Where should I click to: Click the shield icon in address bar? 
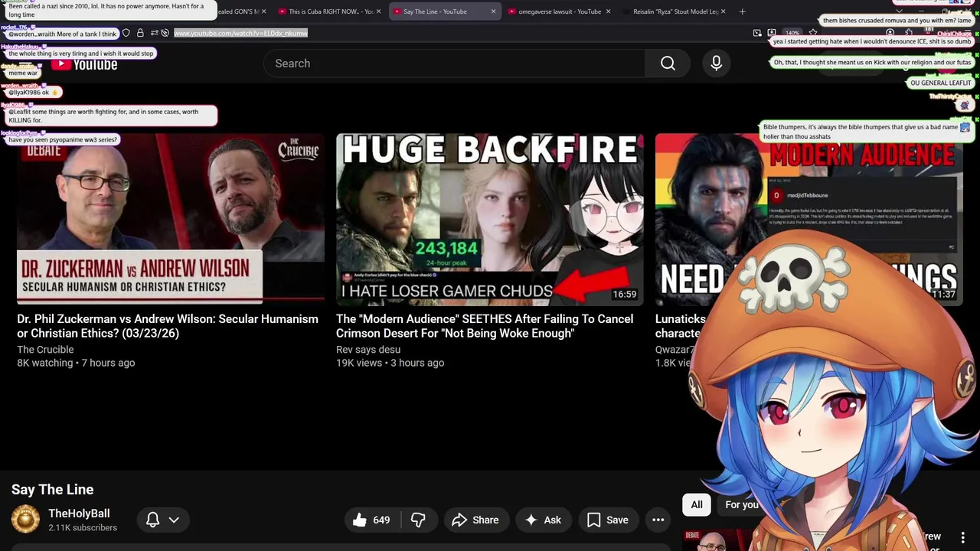pos(126,33)
